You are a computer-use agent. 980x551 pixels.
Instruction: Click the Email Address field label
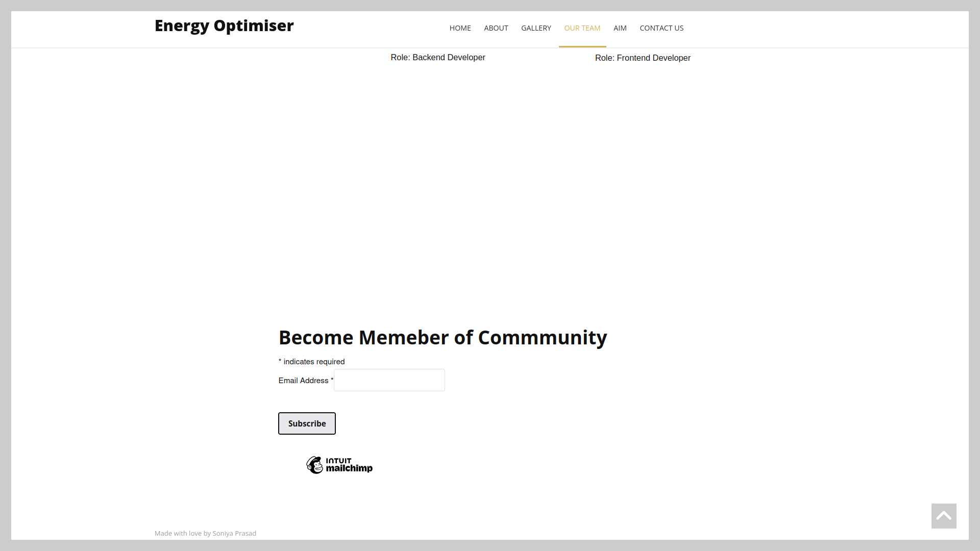[x=303, y=381]
